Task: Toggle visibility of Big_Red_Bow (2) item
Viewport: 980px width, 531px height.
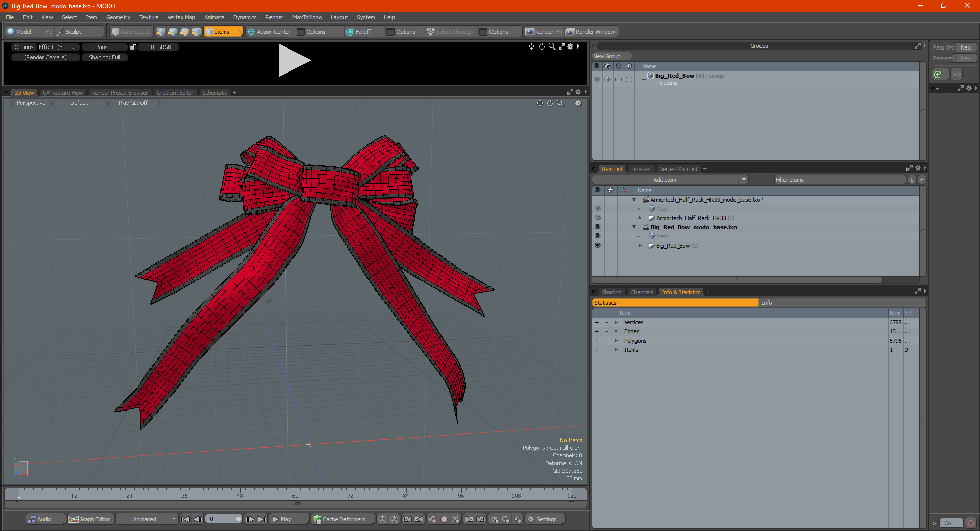Action: click(598, 246)
